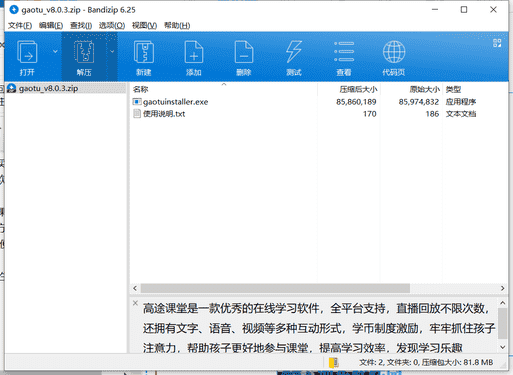Click original size 85,974,832 cell
The width and height of the screenshot is (513, 375).
(419, 102)
